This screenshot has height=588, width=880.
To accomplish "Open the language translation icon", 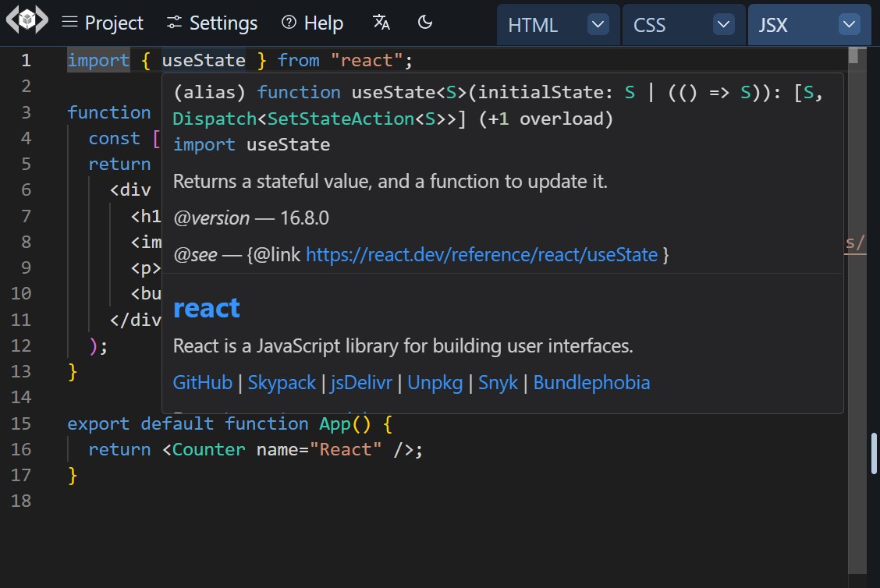I will click(x=381, y=23).
